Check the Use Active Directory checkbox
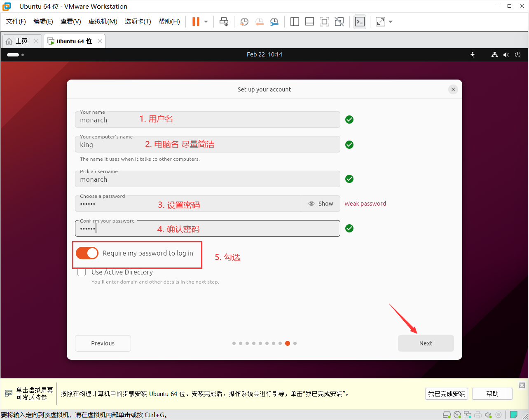The width and height of the screenshot is (529, 420). (82, 272)
